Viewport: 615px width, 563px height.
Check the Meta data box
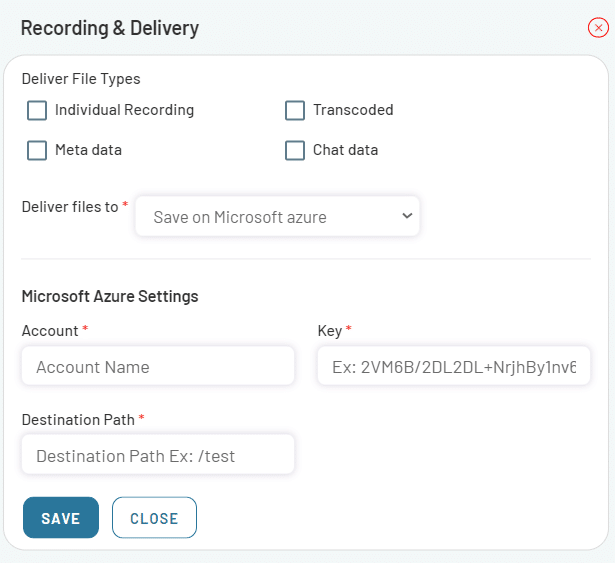pos(37,150)
